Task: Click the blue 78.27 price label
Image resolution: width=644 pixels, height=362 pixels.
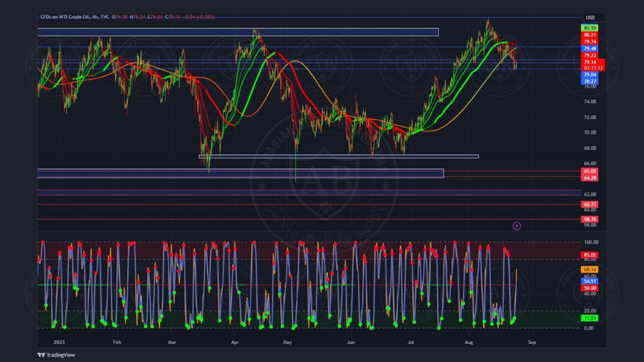Action: [x=589, y=81]
